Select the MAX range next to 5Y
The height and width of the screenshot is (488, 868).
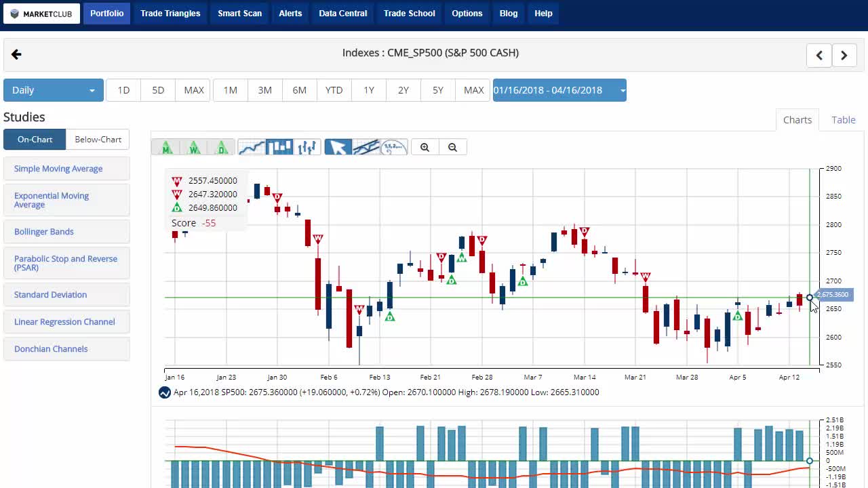pos(473,90)
